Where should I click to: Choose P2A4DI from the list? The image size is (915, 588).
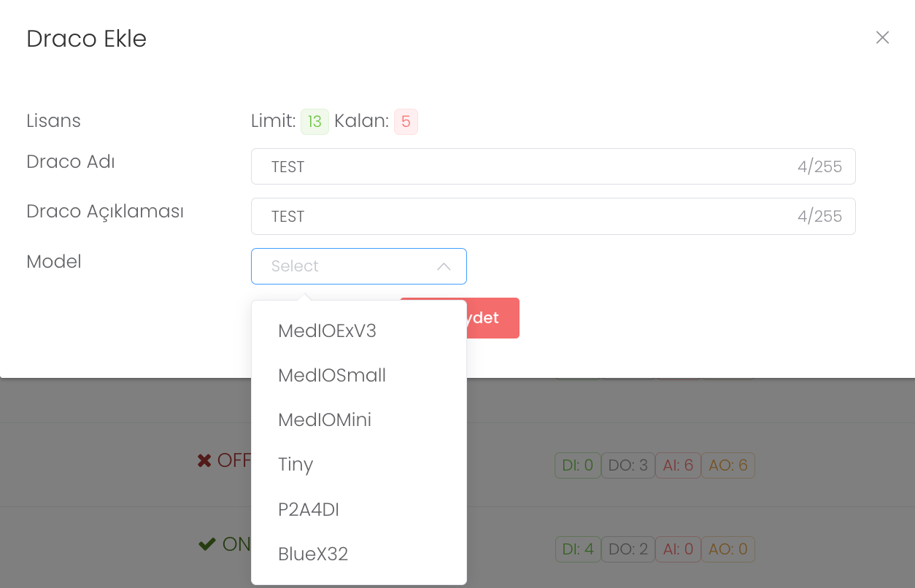(x=309, y=509)
